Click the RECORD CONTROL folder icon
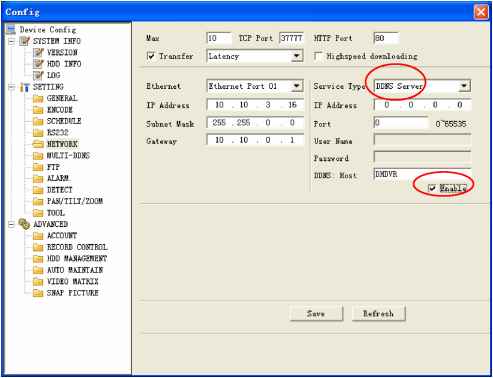Viewport: 493px width, 378px height. (38, 247)
